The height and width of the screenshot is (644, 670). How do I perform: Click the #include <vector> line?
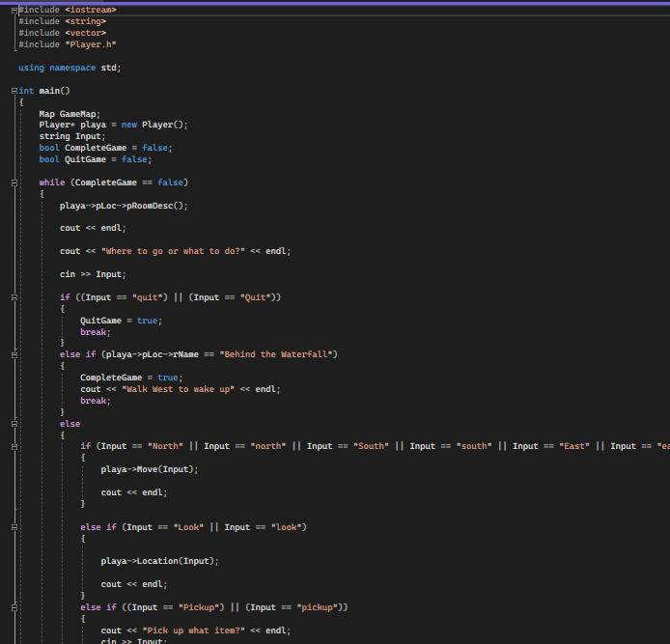[x=63, y=33]
